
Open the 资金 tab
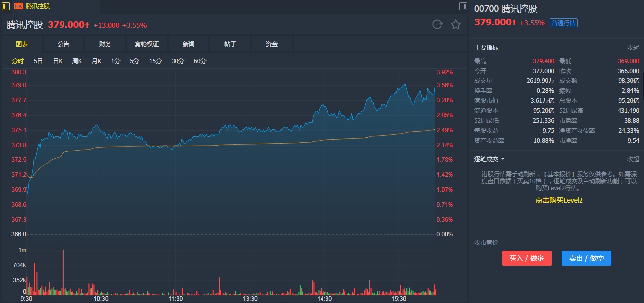coord(272,44)
